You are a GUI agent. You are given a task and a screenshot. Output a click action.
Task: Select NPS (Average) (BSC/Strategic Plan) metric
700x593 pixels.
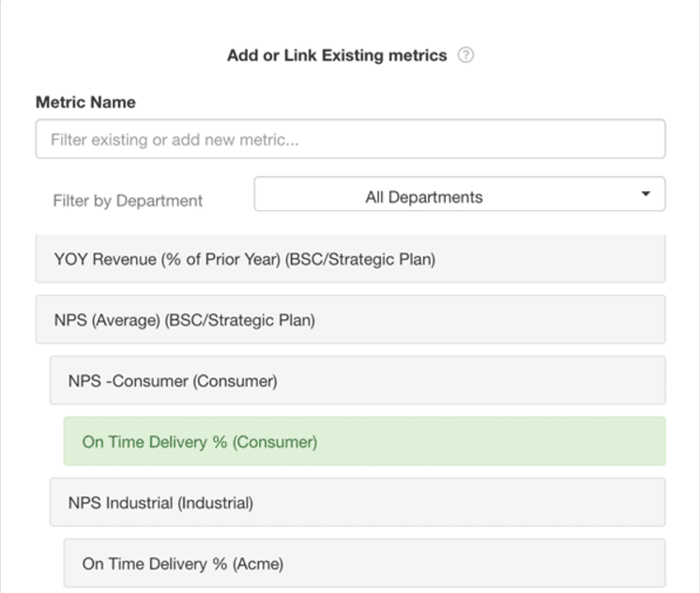pos(350,319)
